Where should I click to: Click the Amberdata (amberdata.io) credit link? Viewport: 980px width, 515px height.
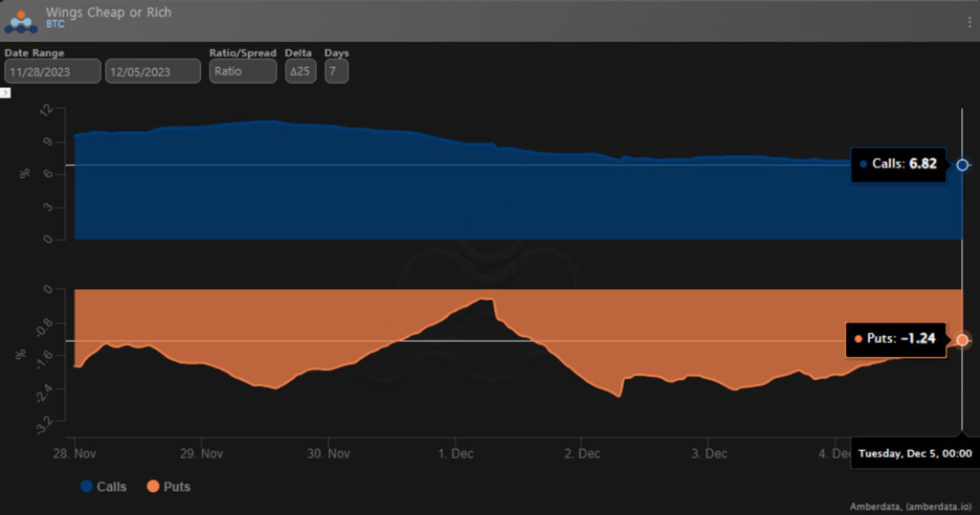tap(910, 505)
